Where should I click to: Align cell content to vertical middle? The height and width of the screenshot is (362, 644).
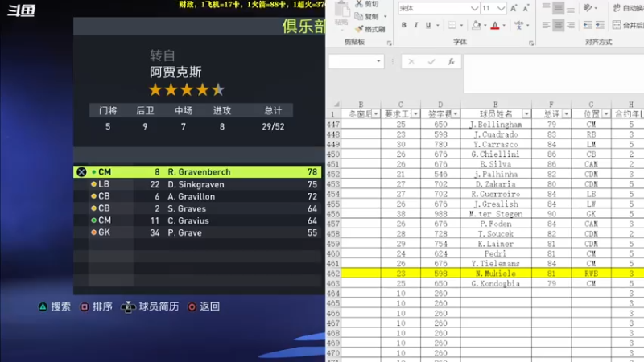[x=558, y=7]
